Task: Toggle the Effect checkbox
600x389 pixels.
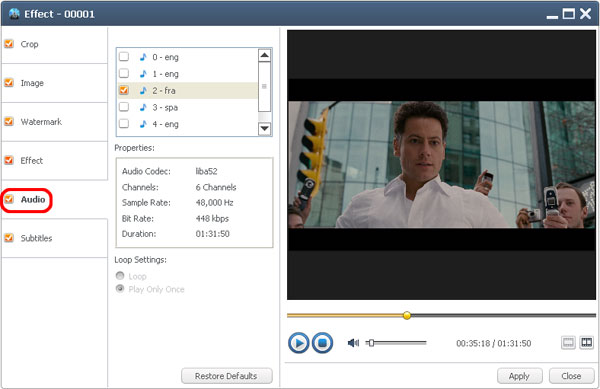Action: click(9, 160)
